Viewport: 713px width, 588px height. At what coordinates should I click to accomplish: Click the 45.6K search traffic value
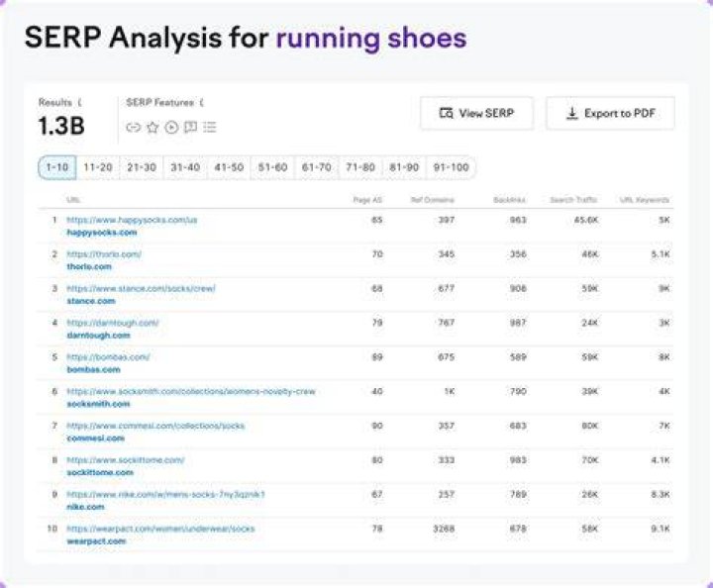click(586, 220)
